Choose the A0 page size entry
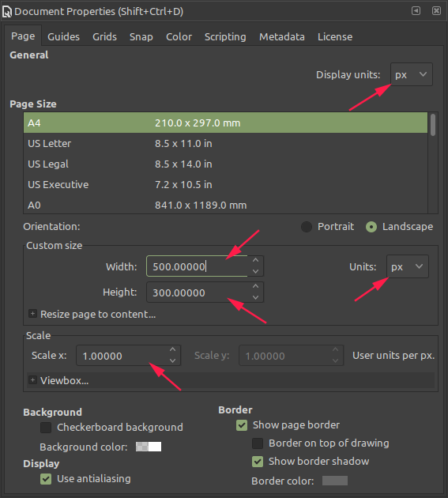Screen dimensions: 448x498 [x=225, y=206]
